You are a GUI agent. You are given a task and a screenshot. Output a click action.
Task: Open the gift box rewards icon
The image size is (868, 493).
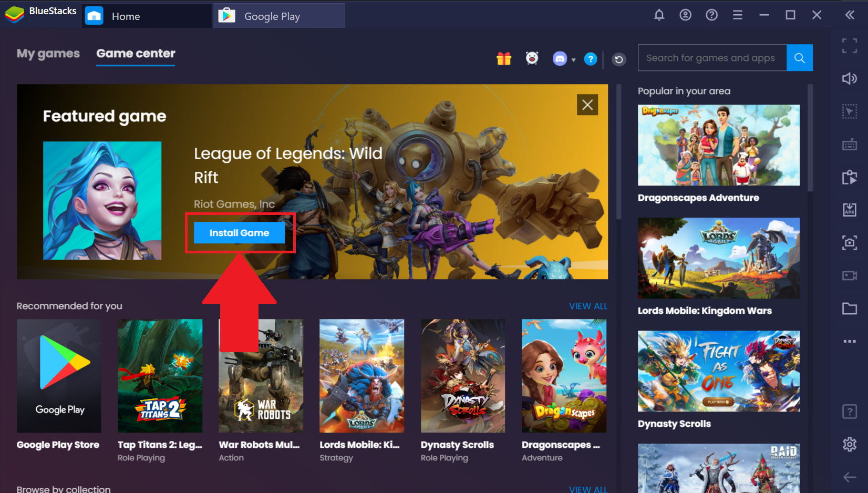(x=504, y=59)
